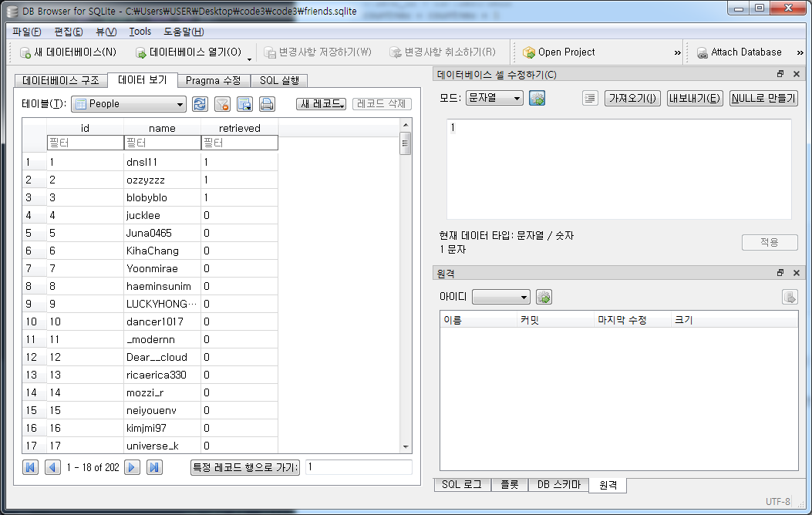
Task: Click the Open Project toolbar icon
Action: point(529,52)
